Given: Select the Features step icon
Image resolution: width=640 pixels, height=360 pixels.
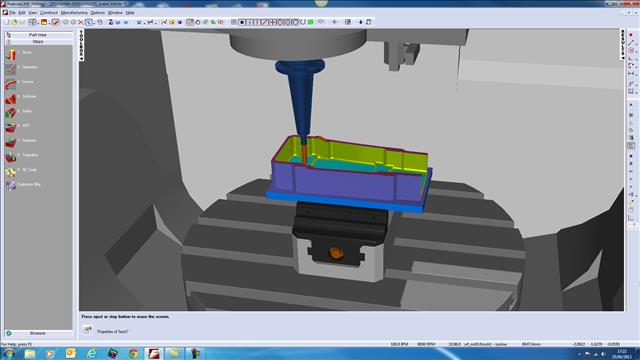Looking at the screenshot, I should tap(11, 142).
